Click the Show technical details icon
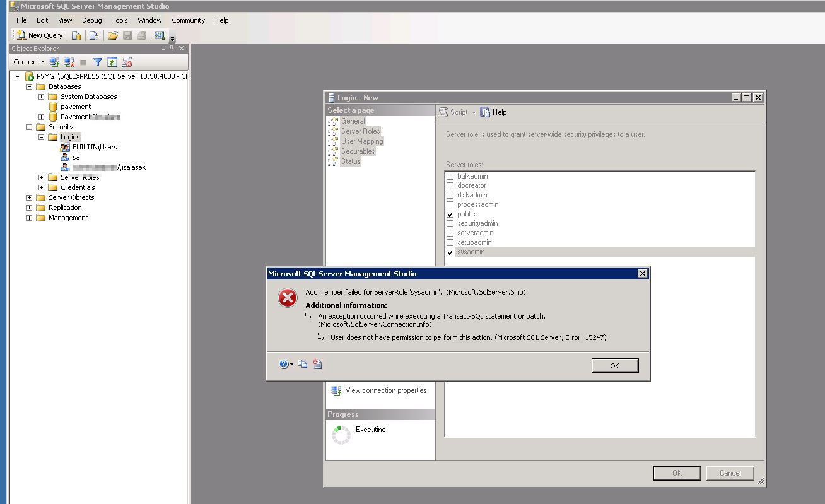The height and width of the screenshot is (504, 825). click(x=317, y=364)
